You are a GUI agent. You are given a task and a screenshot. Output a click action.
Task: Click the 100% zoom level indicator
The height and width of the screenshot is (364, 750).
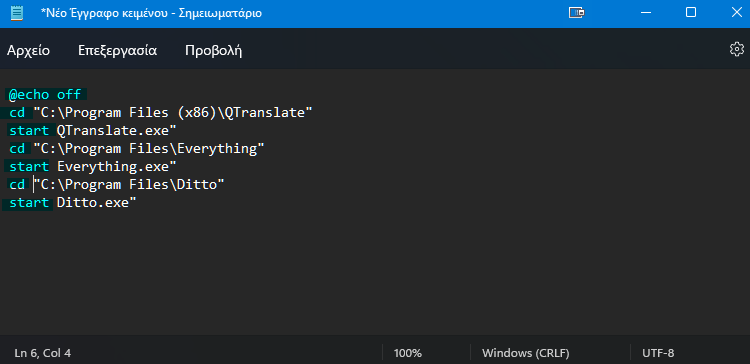(408, 353)
